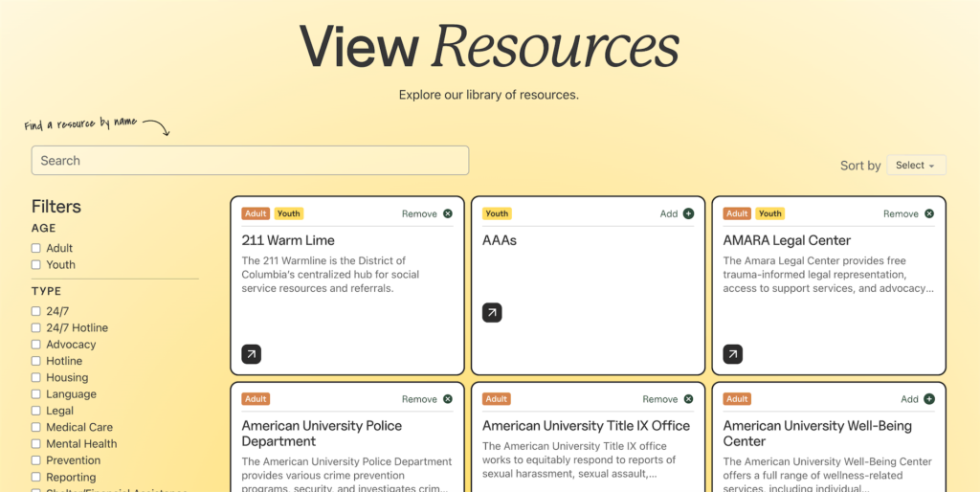Image resolution: width=980 pixels, height=492 pixels.
Task: Add American University Well-Being Center plus icon
Action: click(x=928, y=399)
